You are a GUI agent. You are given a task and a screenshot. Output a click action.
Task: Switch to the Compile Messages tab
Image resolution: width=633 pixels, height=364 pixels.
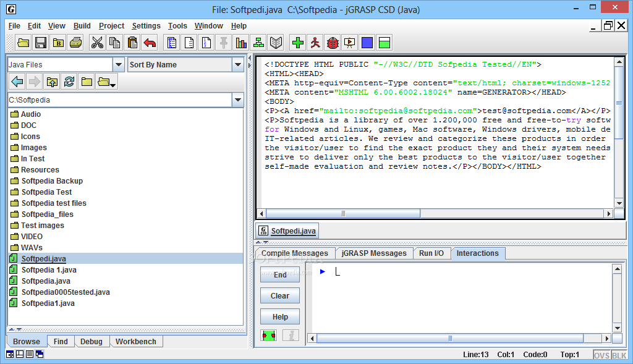pyautogui.click(x=295, y=253)
